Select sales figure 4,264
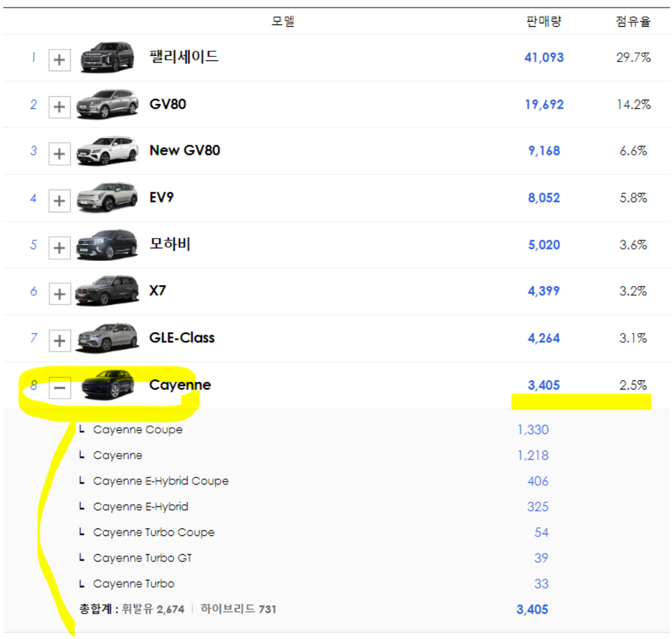The width and height of the screenshot is (672, 639). click(543, 338)
